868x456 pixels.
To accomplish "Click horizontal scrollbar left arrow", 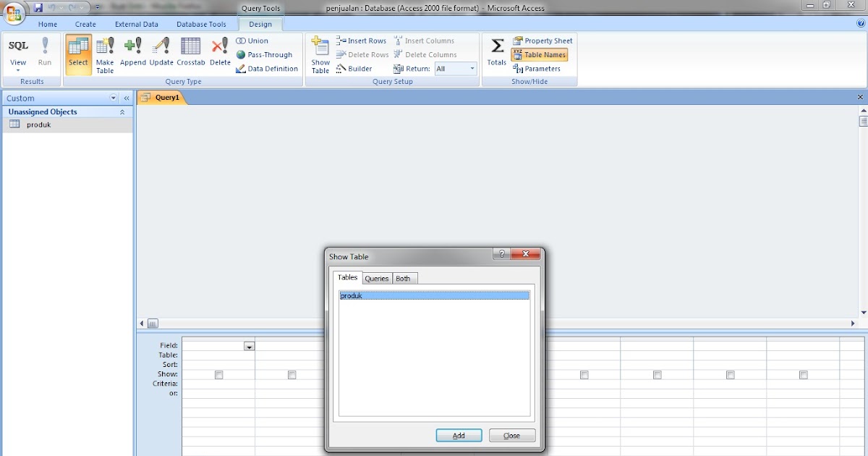I will tap(142, 324).
